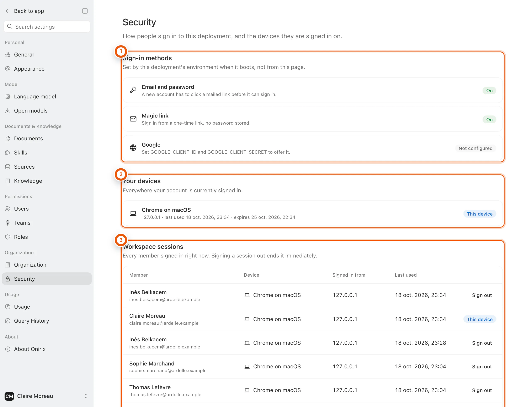Sign out Inès Belkacem's 23:34 session
The height and width of the screenshot is (407, 532).
(x=482, y=295)
